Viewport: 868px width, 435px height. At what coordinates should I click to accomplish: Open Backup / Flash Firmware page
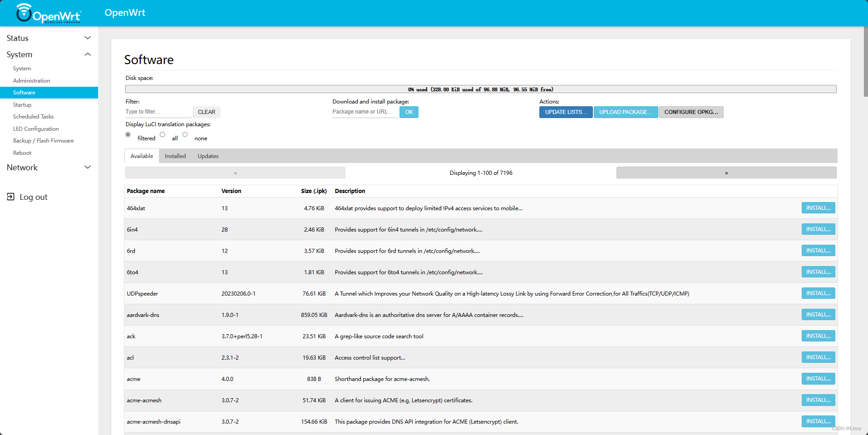point(44,141)
